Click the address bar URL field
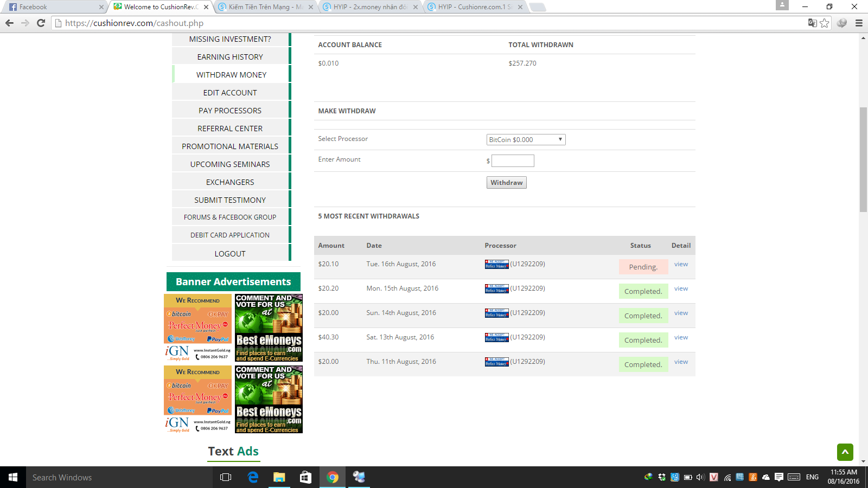Image resolution: width=868 pixels, height=488 pixels. 429,23
